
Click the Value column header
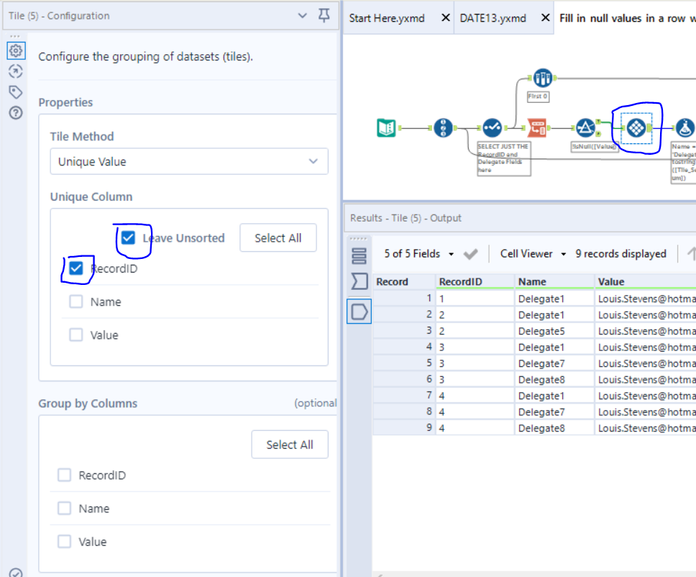645,281
